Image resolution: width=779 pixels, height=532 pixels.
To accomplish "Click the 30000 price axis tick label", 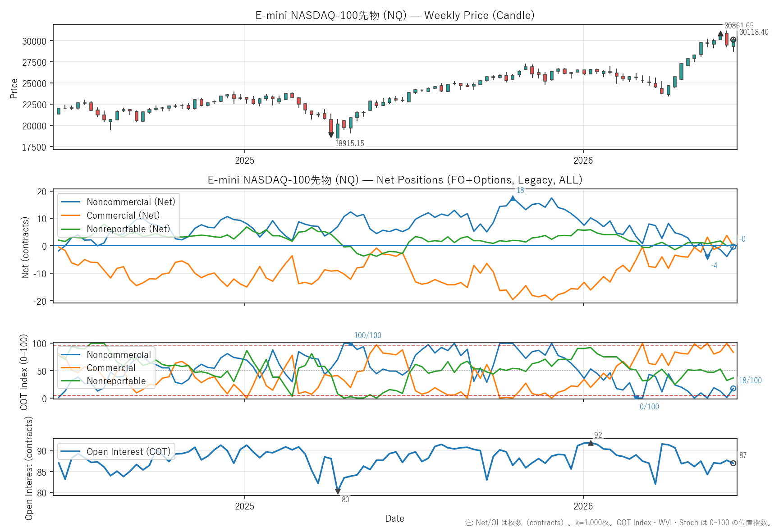I will click(34, 41).
